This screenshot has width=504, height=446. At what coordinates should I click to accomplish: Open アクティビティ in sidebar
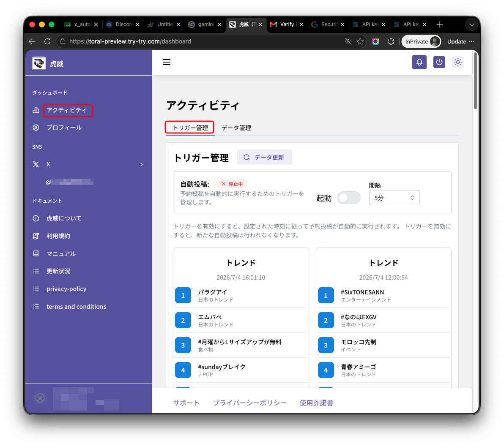click(66, 111)
